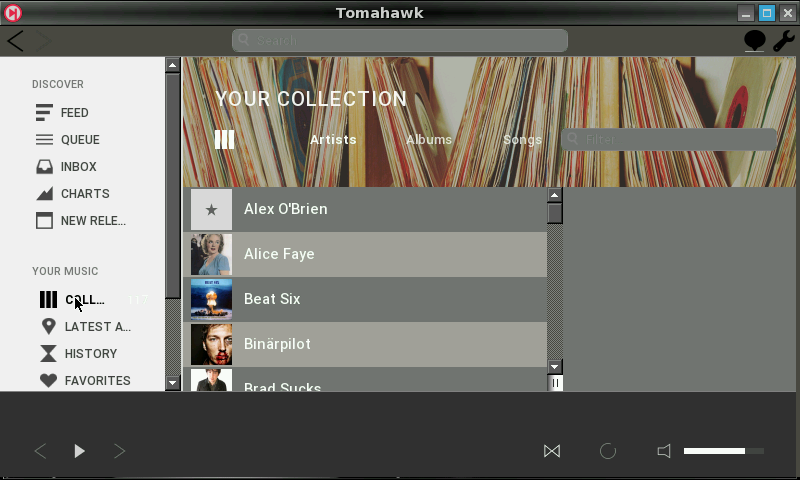Start playback with the play button
This screenshot has height=480, width=800.
pyautogui.click(x=80, y=451)
